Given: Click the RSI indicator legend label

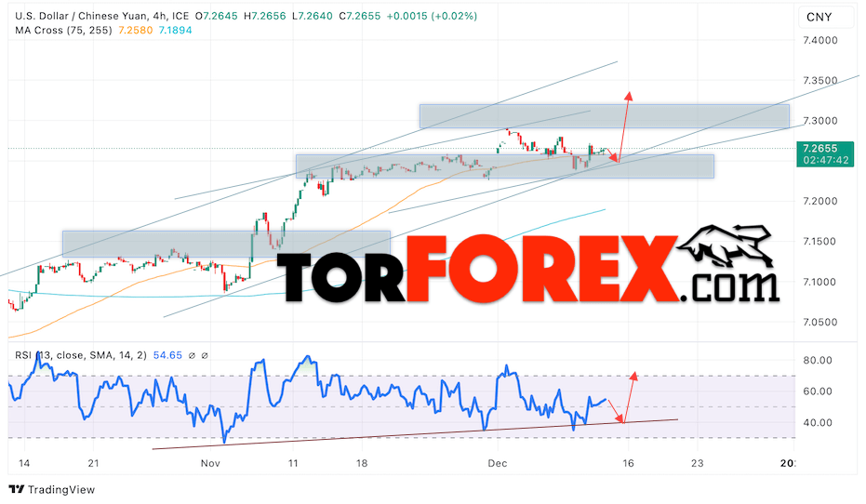Looking at the screenshot, I should 81,355.
